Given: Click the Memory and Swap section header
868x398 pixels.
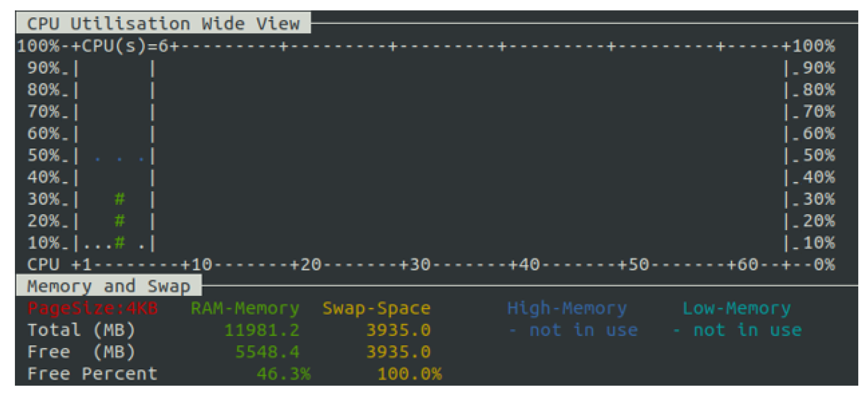Looking at the screenshot, I should point(108,286).
